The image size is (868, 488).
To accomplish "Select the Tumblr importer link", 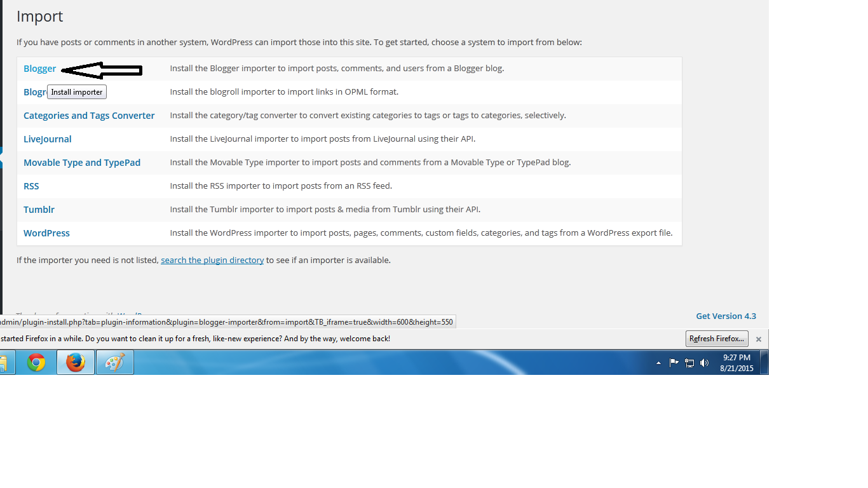I will click(39, 210).
